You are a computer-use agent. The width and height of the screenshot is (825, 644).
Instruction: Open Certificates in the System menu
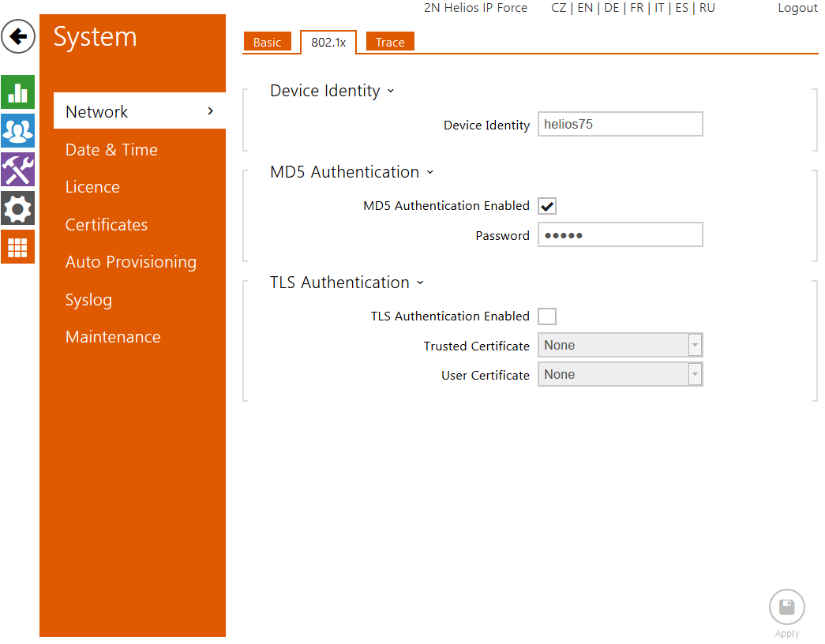[107, 225]
